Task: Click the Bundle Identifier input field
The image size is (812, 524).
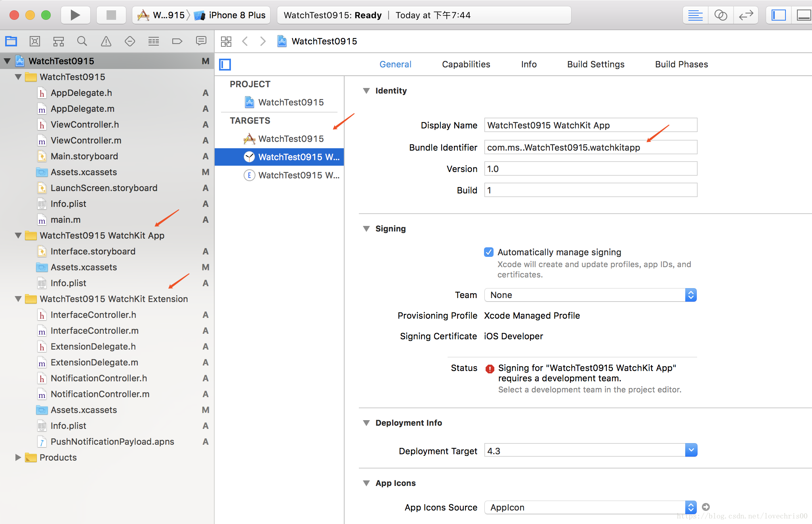Action: [589, 147]
